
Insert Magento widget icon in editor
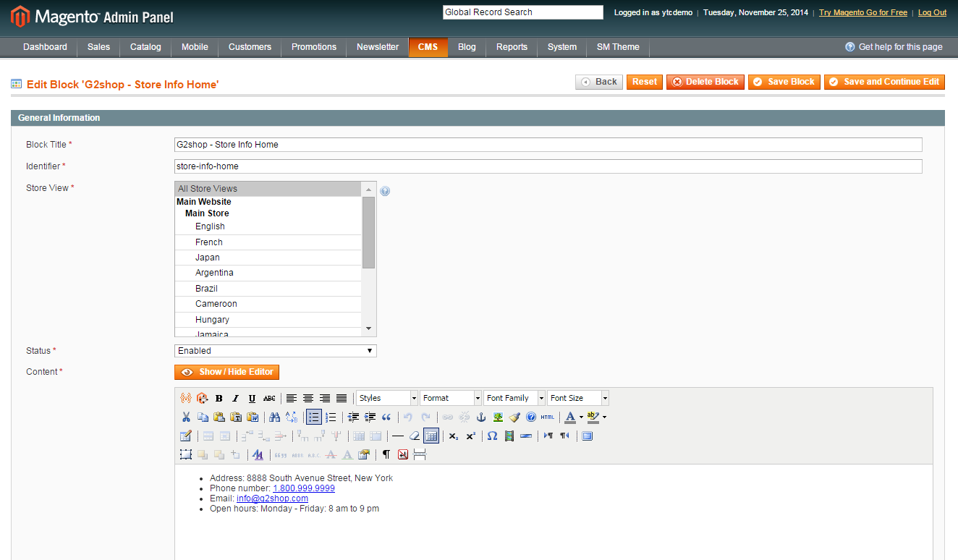coord(202,398)
